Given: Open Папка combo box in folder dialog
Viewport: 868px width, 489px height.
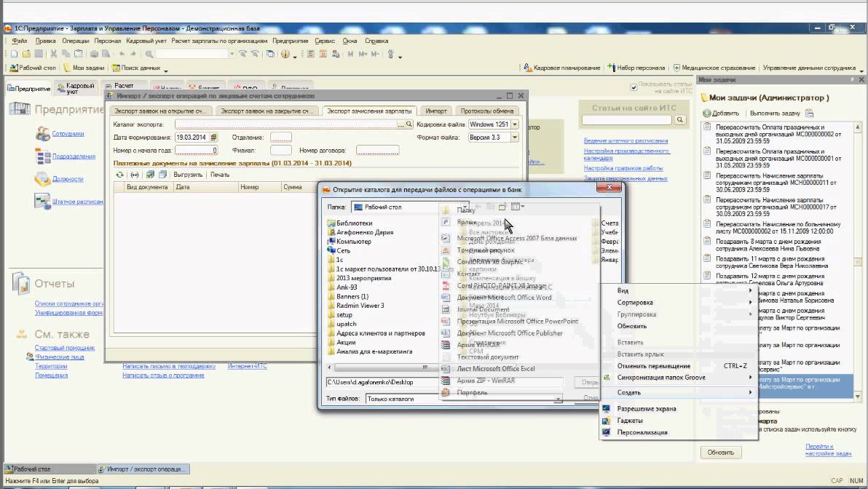Looking at the screenshot, I should pos(410,207).
